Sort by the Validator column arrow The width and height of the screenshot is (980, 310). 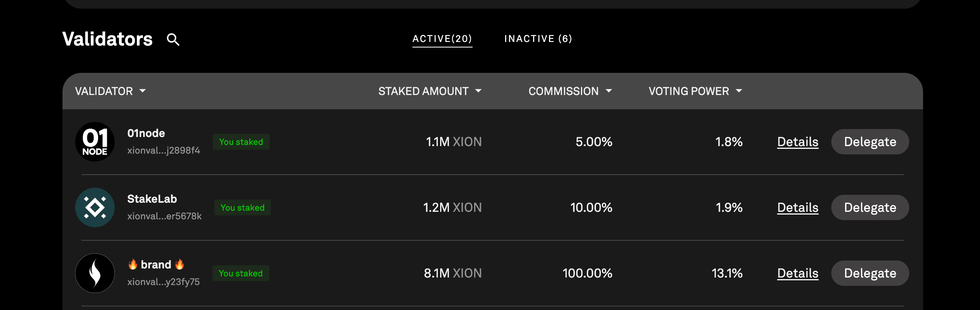[x=143, y=91]
